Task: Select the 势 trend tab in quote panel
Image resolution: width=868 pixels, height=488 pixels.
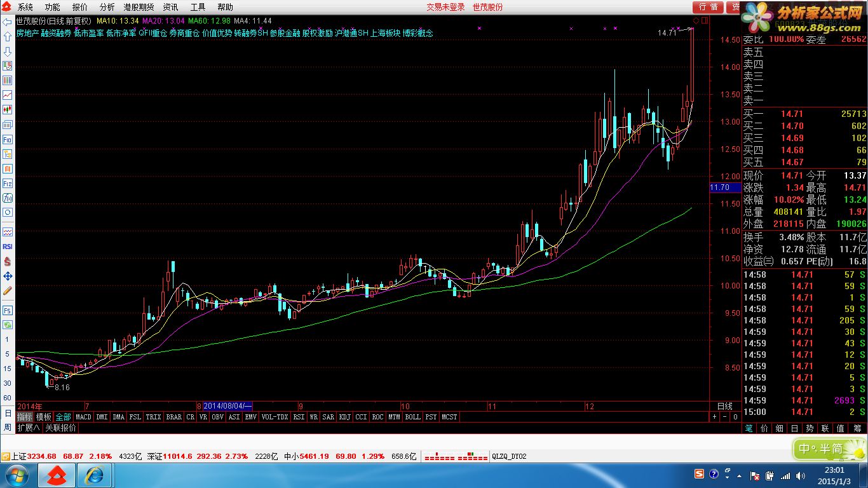Action: coord(810,429)
